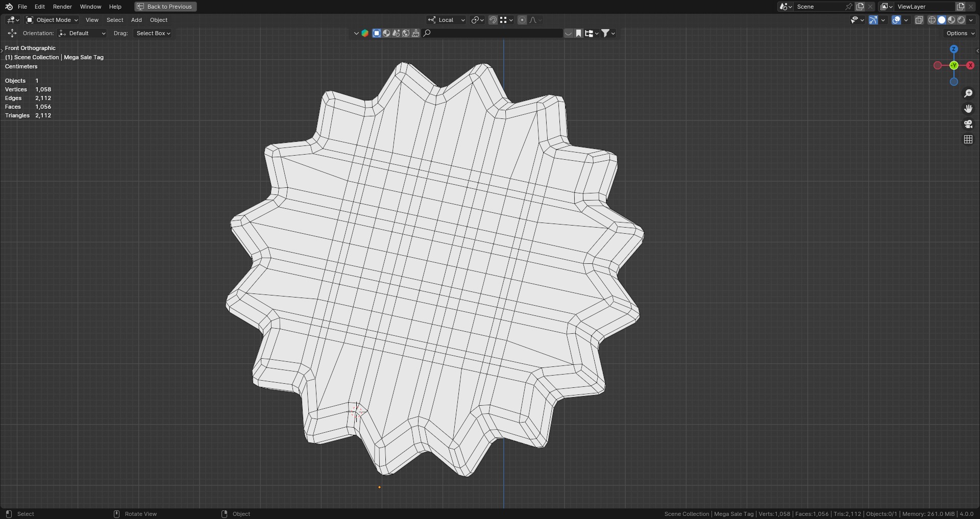Screen dimensions: 980x519
Task: Toggle the camera view icon
Action: point(968,124)
